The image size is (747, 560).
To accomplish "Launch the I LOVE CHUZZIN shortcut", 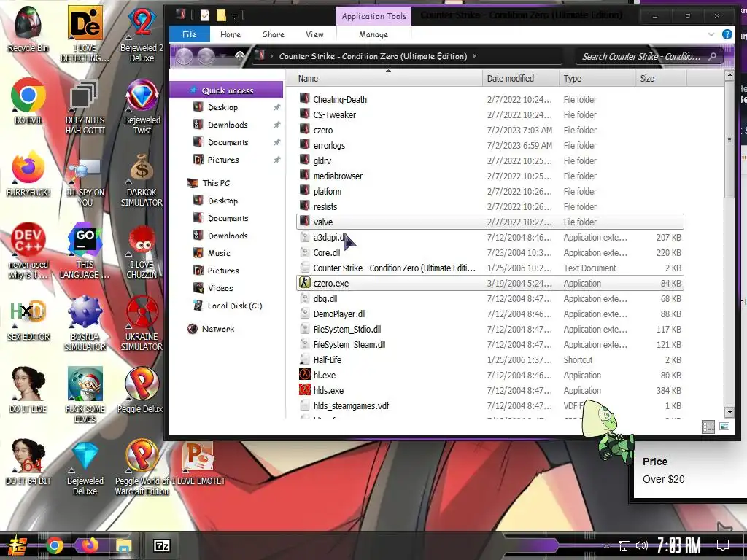I will (x=142, y=251).
